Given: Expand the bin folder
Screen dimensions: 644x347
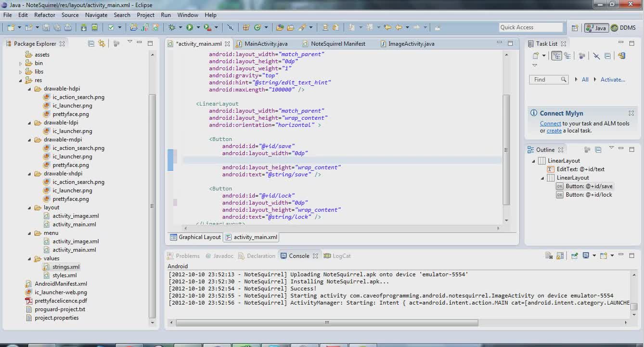Looking at the screenshot, I should pyautogui.click(x=21, y=63).
